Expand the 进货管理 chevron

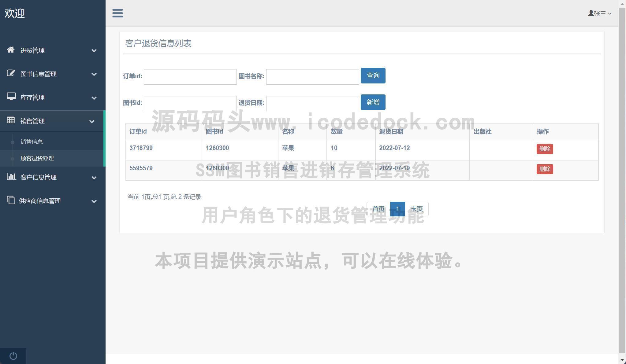pos(94,51)
